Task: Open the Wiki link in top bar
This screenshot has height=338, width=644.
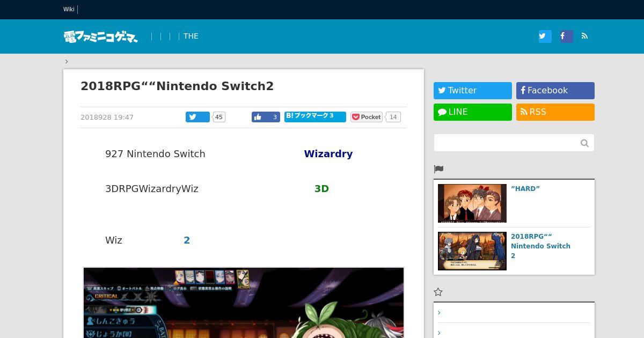Action: (x=69, y=9)
